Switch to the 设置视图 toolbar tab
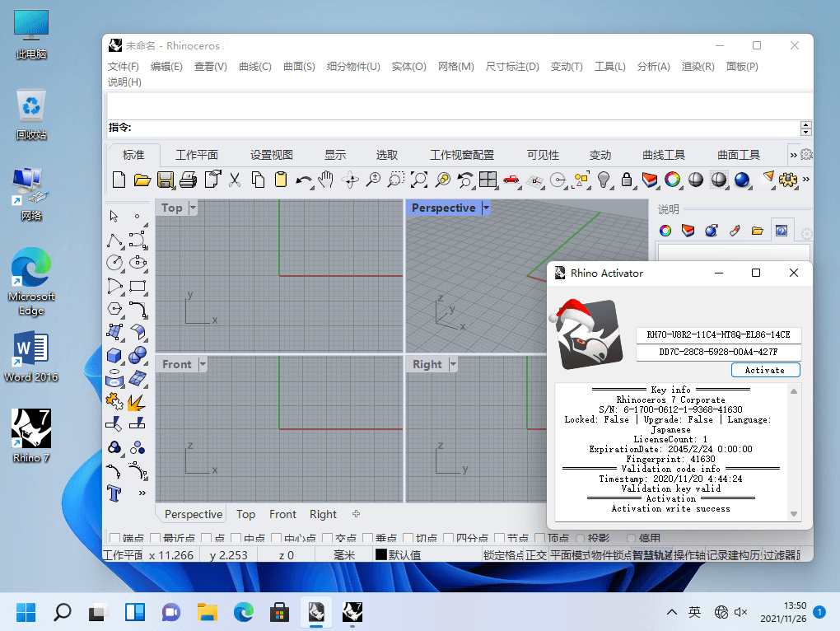This screenshot has height=631, width=840. (x=272, y=155)
